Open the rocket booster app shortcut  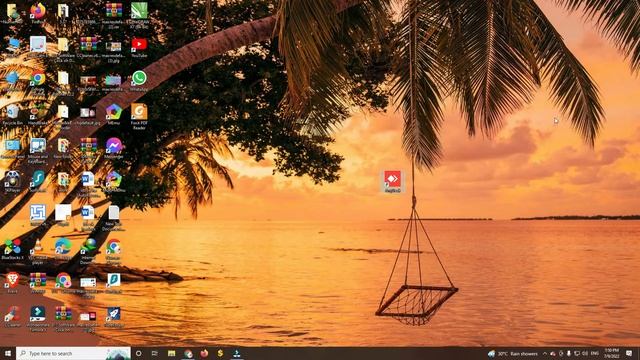point(113,316)
